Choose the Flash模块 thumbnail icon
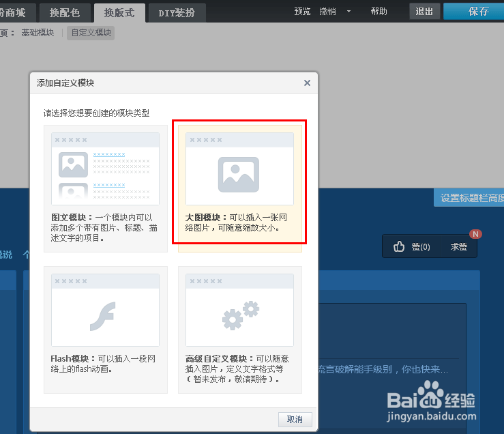504x434 pixels. pos(103,316)
